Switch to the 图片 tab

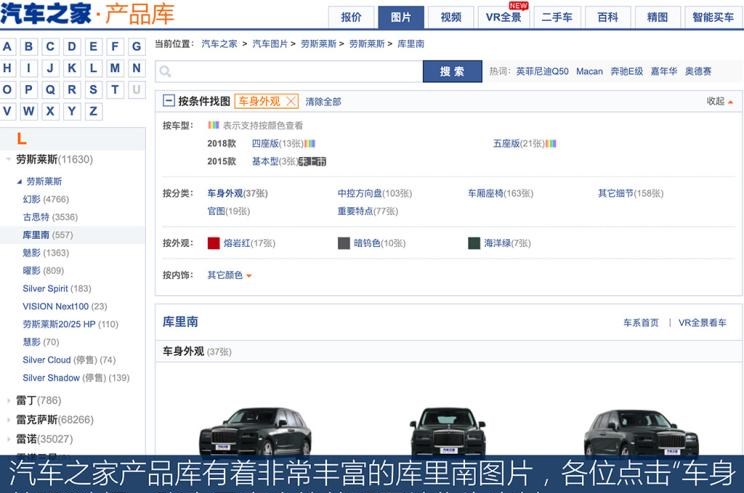(401, 18)
